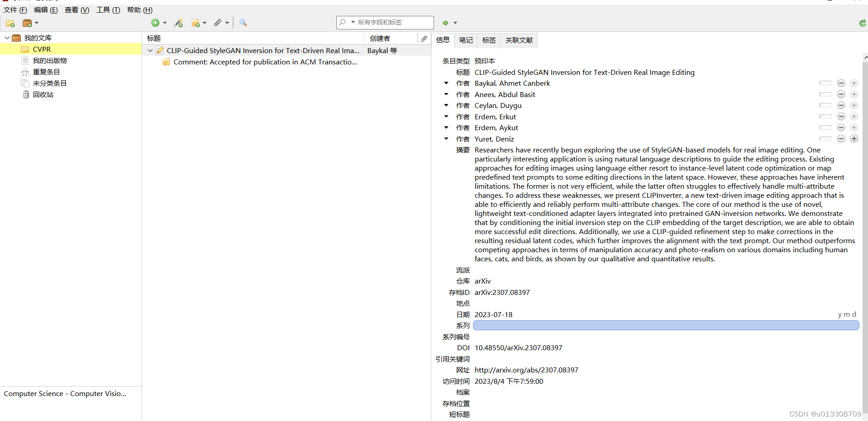868x421 pixels.
Task: Click plus icon on Erdem, Erkut row
Action: [854, 117]
